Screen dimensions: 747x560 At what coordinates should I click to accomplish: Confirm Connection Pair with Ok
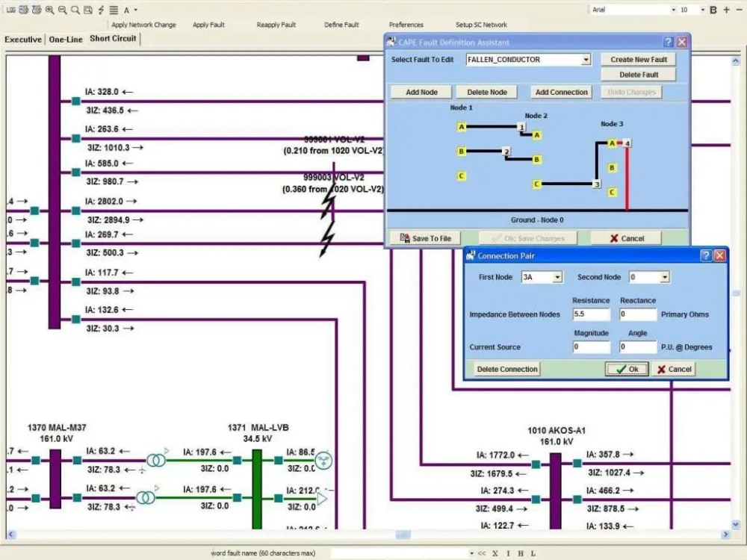click(627, 369)
